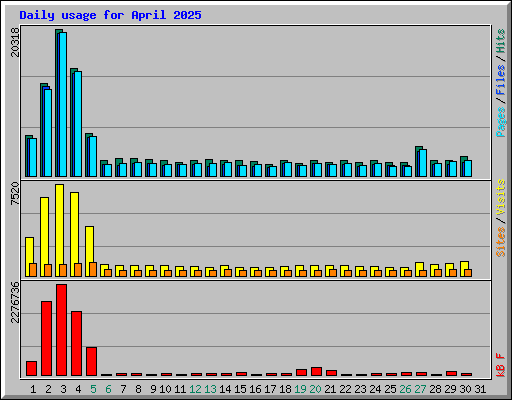Click green day label 27 on the x-axis
Image resolution: width=512 pixels, height=400 pixels.
[x=420, y=389]
